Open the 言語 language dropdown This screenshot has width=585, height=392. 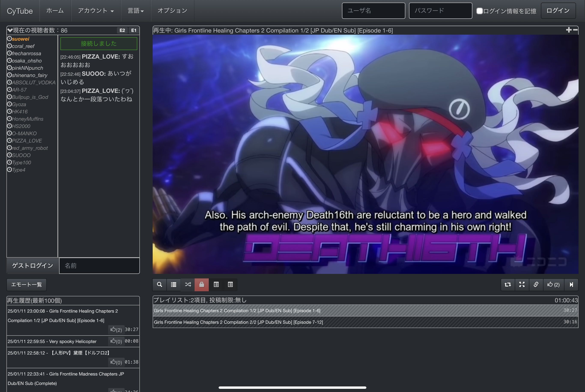click(x=136, y=11)
